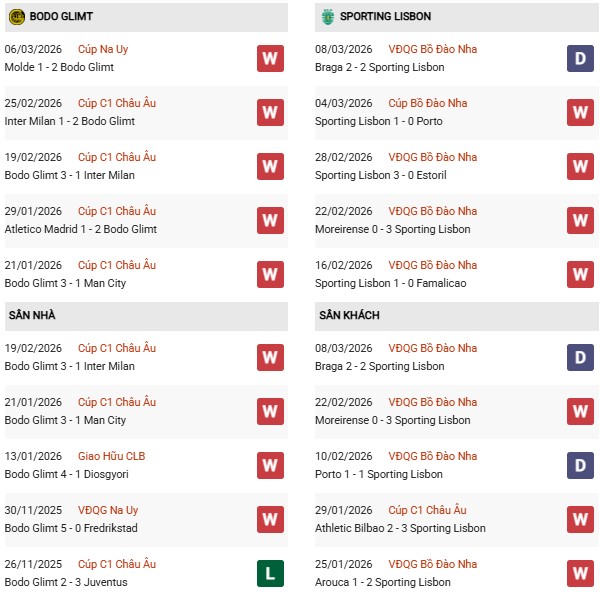The height and width of the screenshot is (595, 600).
Task: Click the Bodo Glimt club logo
Action: tap(16, 16)
